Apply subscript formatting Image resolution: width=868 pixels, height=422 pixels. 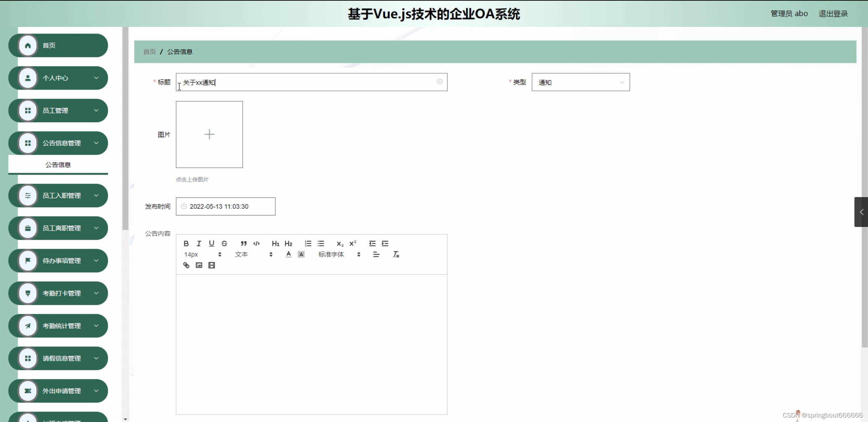[x=340, y=244]
